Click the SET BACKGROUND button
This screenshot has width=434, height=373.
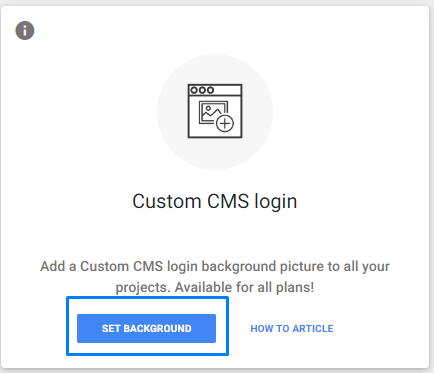pos(146,328)
